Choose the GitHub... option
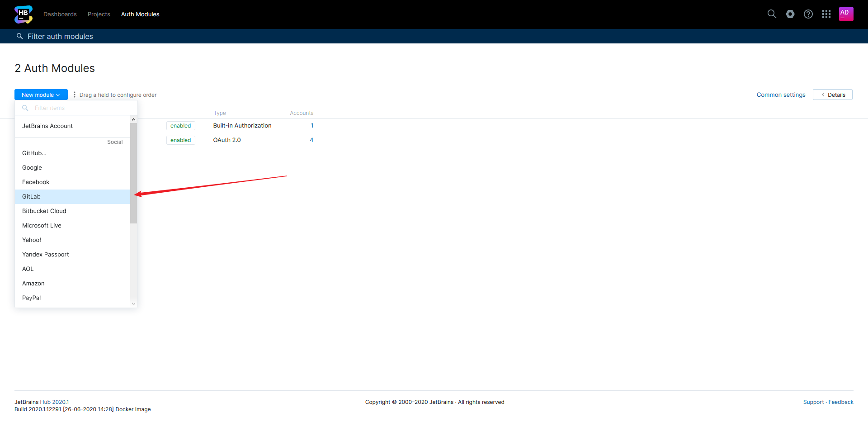Viewport: 868px width, 427px height. coord(72,153)
